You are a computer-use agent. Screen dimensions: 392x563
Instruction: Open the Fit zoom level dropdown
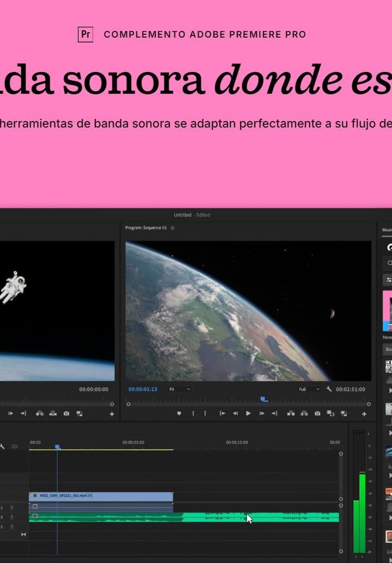coord(180,389)
